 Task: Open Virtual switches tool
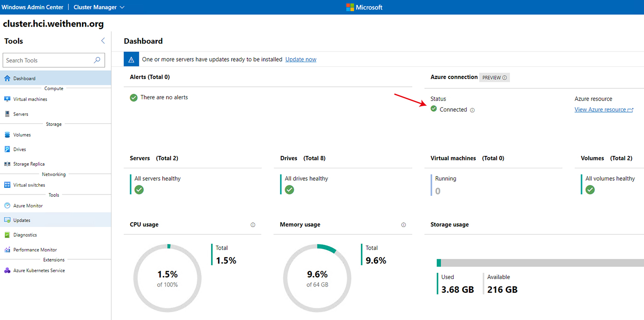tap(56, 185)
